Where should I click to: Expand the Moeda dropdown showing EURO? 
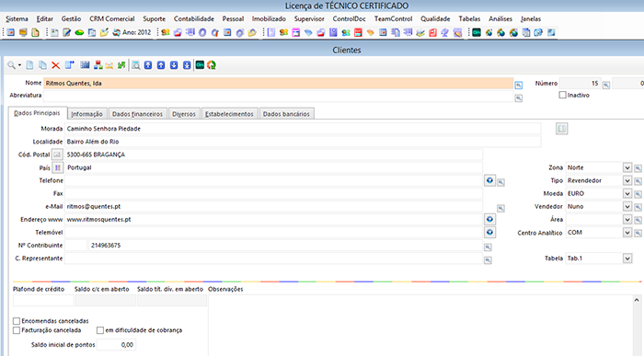point(627,193)
